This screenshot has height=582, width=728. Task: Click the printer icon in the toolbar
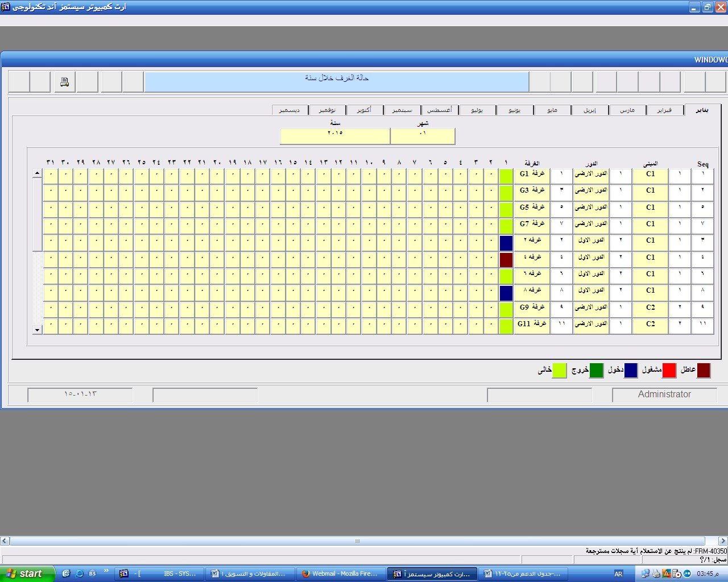64,82
